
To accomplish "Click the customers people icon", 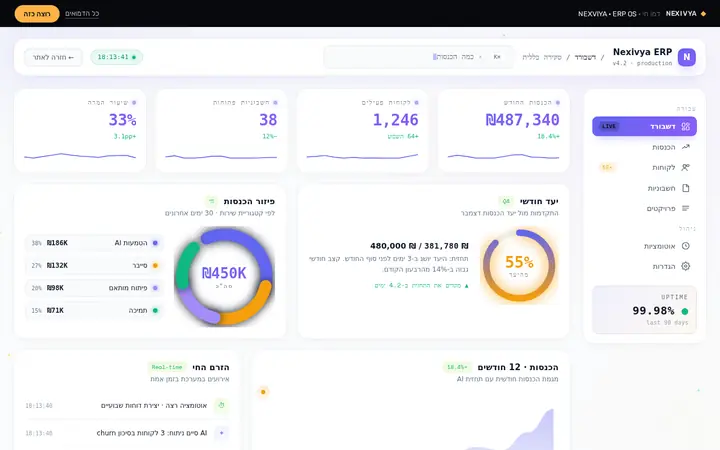I will pyautogui.click(x=686, y=167).
